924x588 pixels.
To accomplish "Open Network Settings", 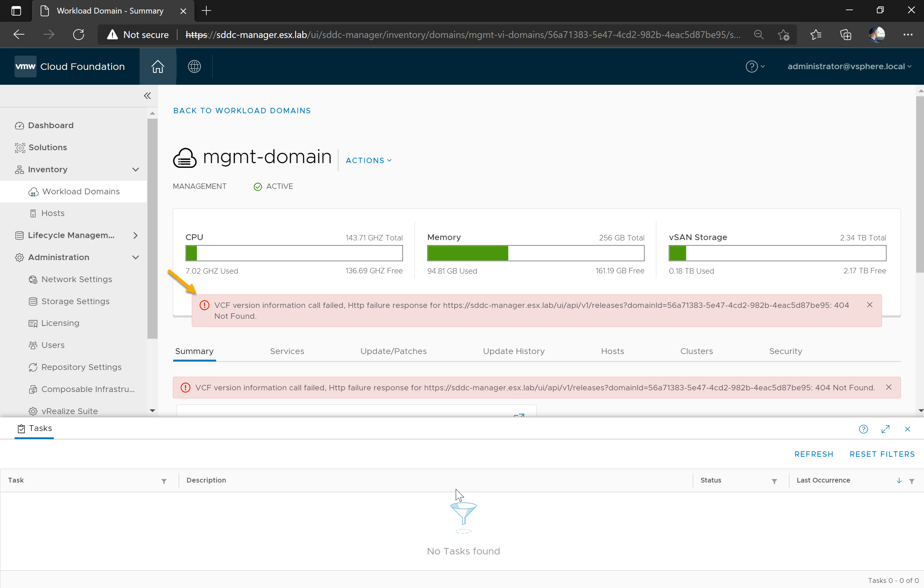I will click(76, 279).
